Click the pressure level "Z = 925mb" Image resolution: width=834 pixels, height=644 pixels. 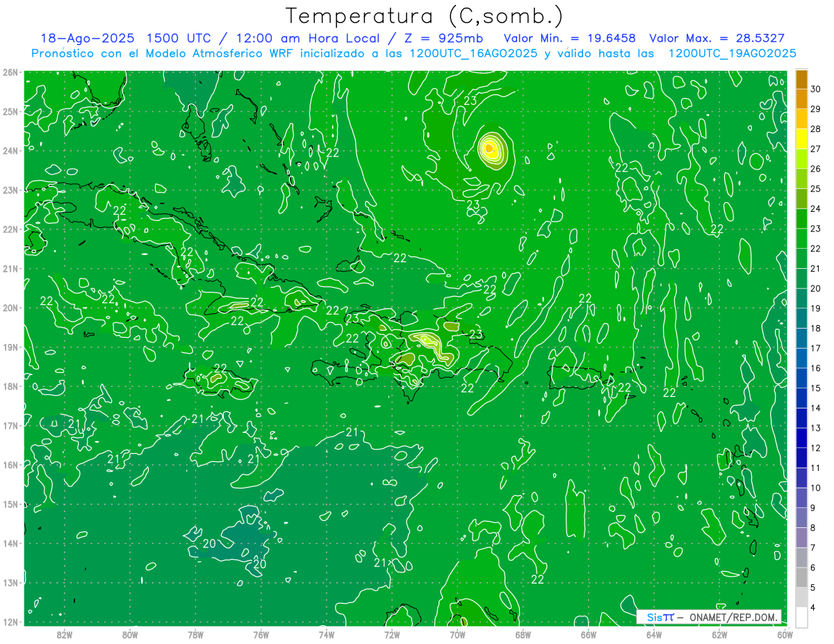pos(443,38)
